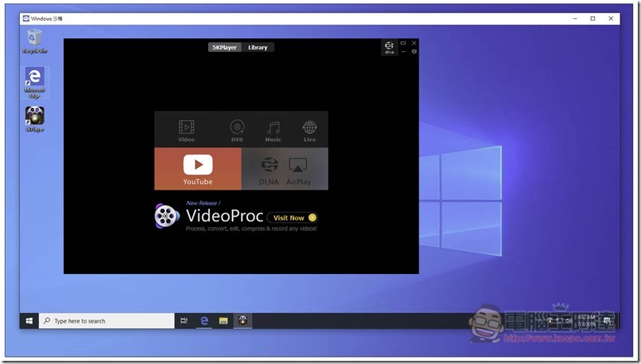Switch to the Library tab
The image size is (641, 364).
pos(258,47)
